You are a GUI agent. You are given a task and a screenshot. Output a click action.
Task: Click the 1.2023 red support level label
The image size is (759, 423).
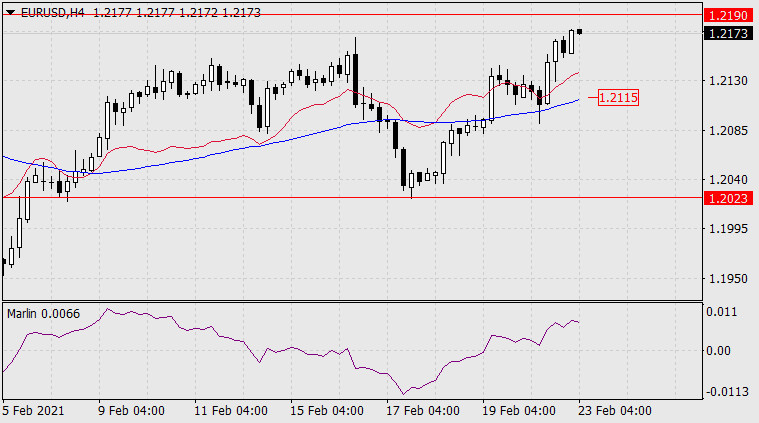pyautogui.click(x=728, y=198)
